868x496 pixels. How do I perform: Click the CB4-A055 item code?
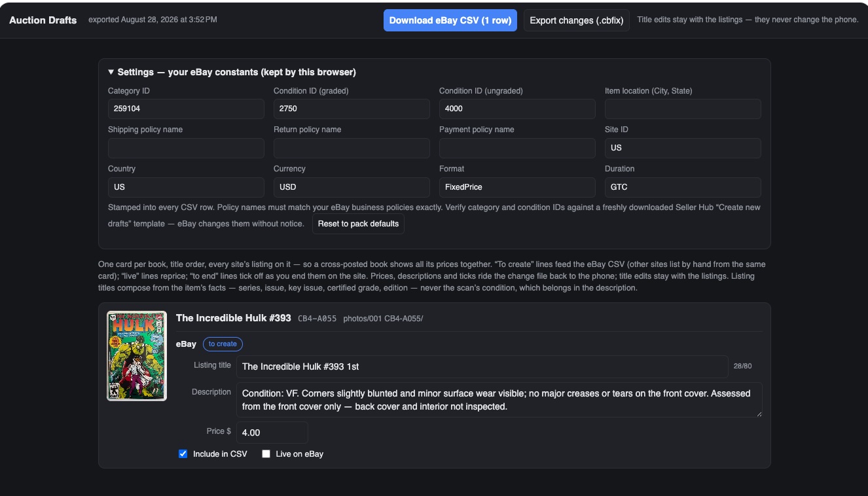tap(317, 319)
